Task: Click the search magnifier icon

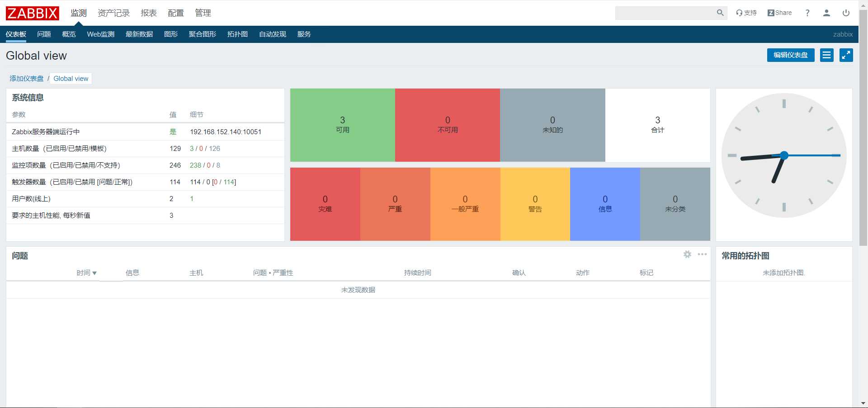Action: point(720,13)
